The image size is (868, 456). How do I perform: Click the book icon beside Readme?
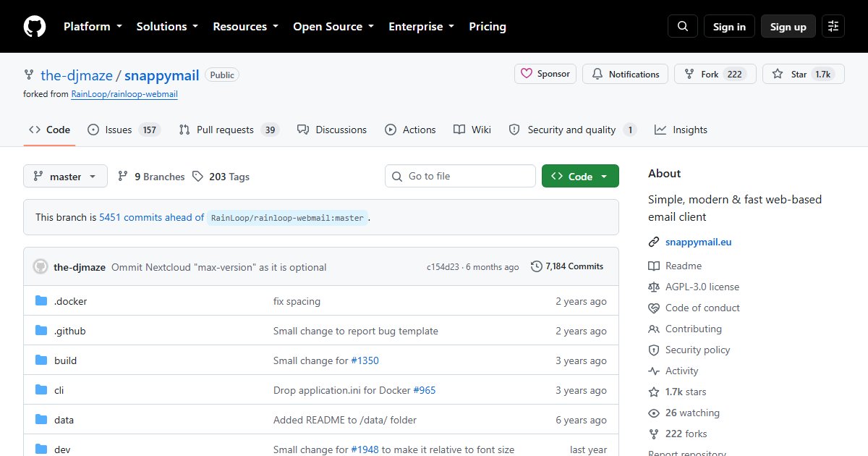point(654,266)
